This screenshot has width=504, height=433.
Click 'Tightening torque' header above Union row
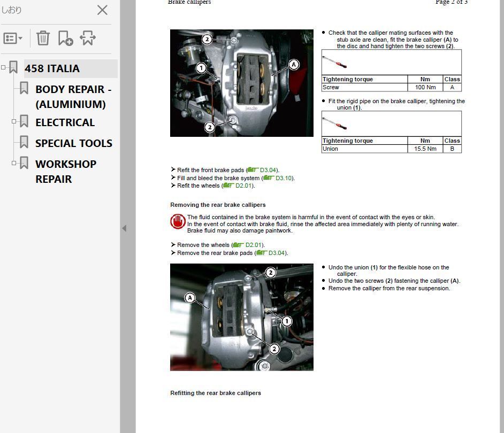(x=348, y=141)
